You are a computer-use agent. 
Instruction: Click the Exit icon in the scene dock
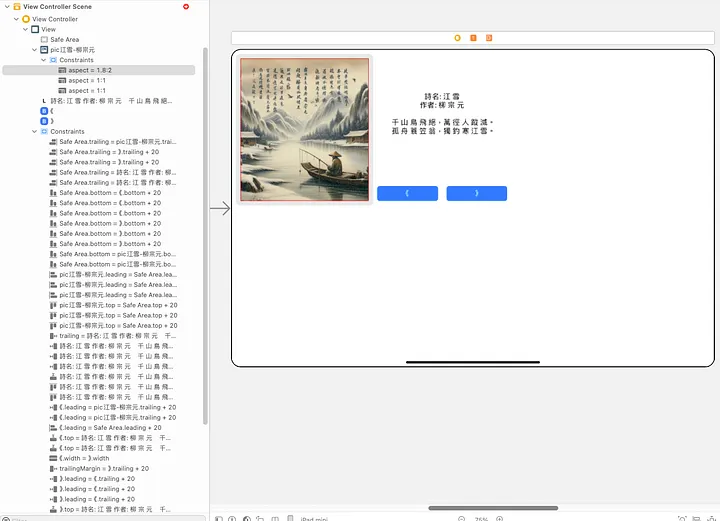[x=489, y=38]
